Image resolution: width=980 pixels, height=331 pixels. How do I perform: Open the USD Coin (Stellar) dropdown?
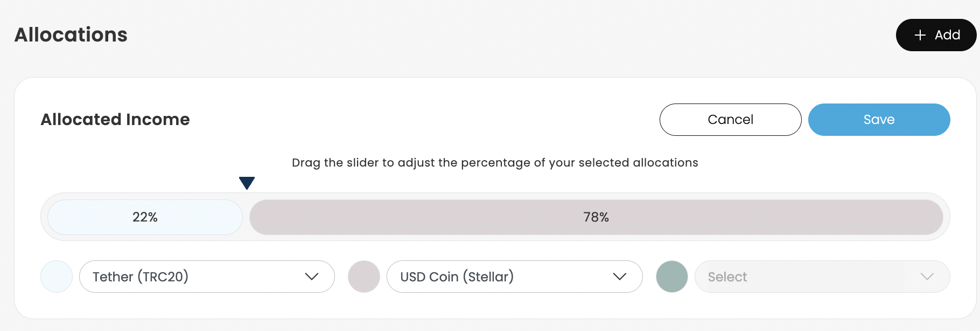501,277
